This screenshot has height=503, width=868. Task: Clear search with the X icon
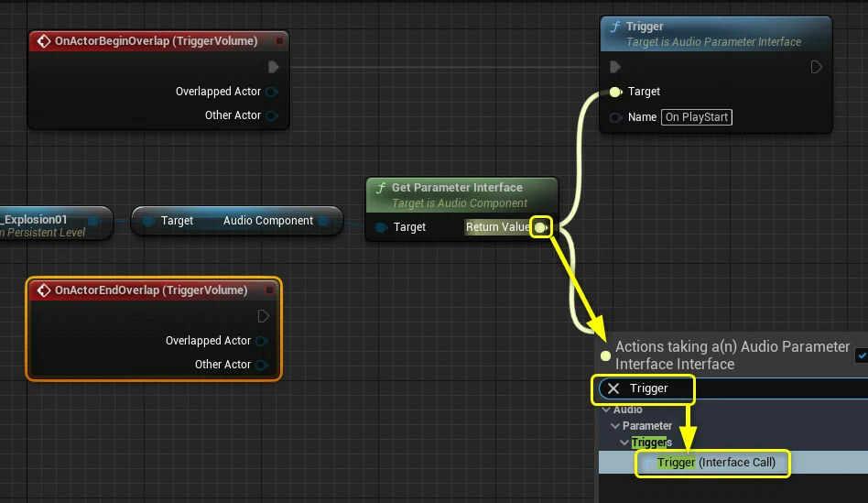click(x=613, y=388)
